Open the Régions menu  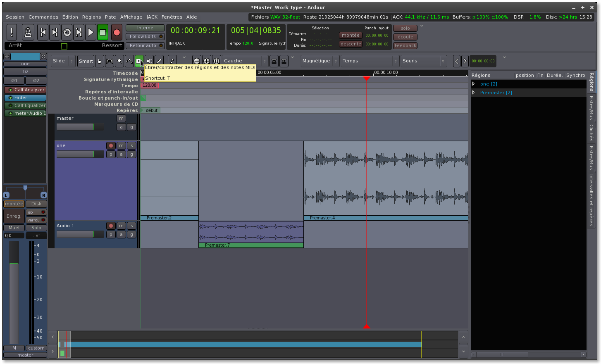coord(91,17)
